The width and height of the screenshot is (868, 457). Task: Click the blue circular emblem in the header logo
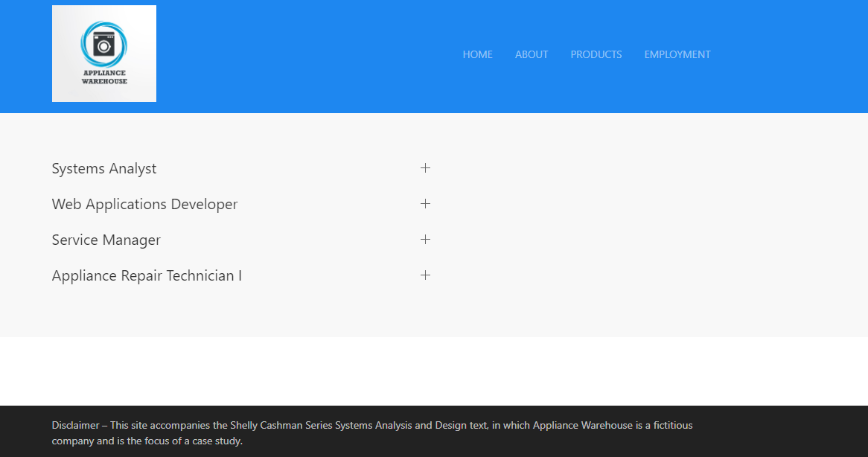point(103,43)
